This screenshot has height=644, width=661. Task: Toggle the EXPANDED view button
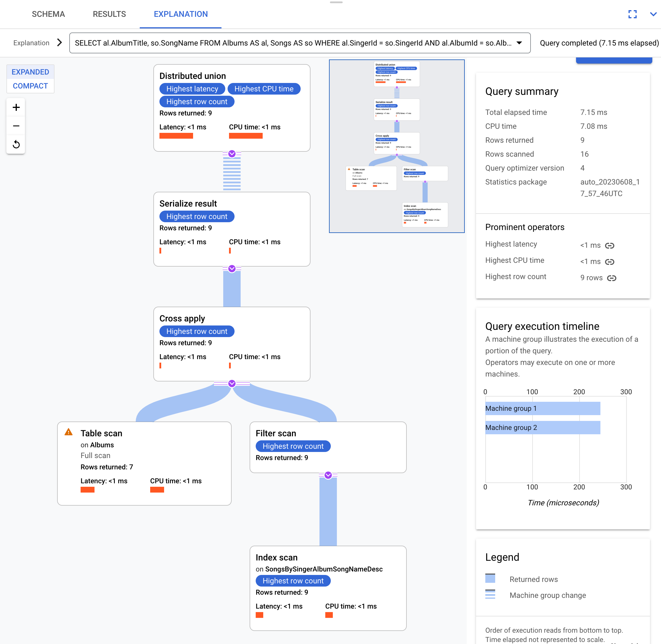coord(30,71)
